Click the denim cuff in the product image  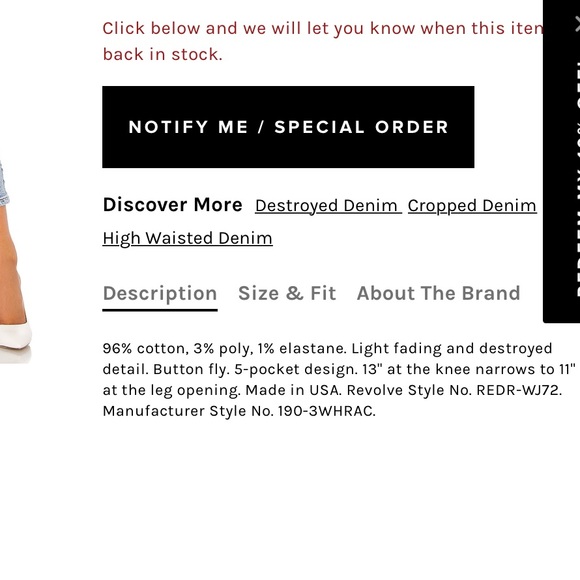[4, 183]
